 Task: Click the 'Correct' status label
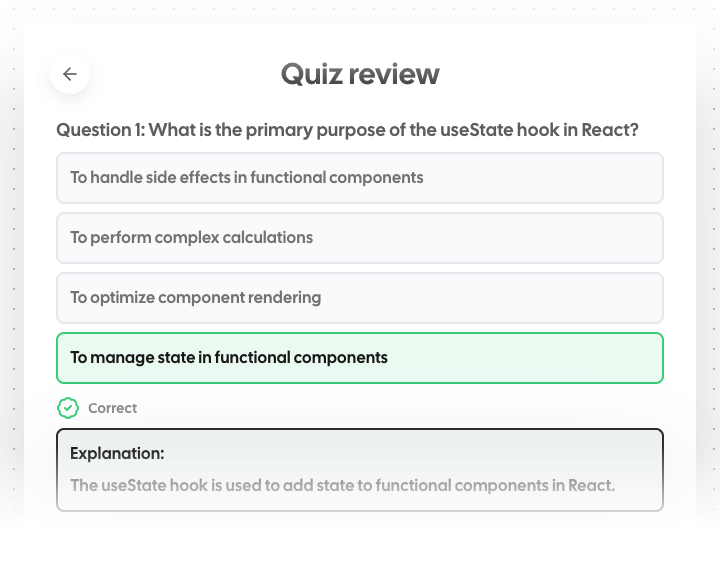[x=113, y=408]
